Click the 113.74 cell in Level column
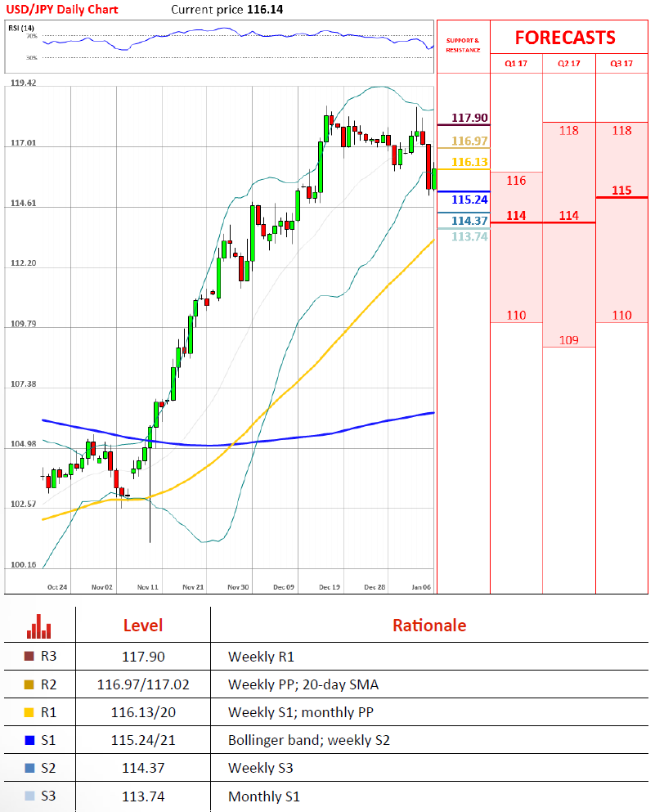Screen dimensions: 655x812 tap(143, 796)
